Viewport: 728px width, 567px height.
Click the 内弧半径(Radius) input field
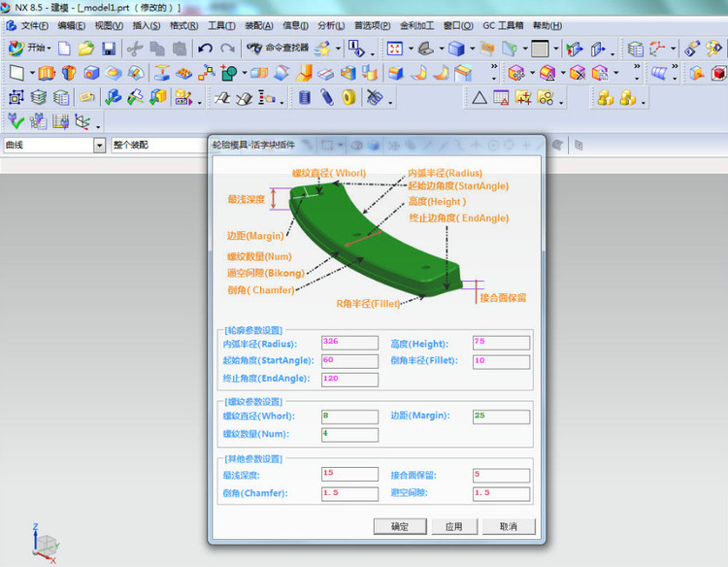click(x=348, y=343)
